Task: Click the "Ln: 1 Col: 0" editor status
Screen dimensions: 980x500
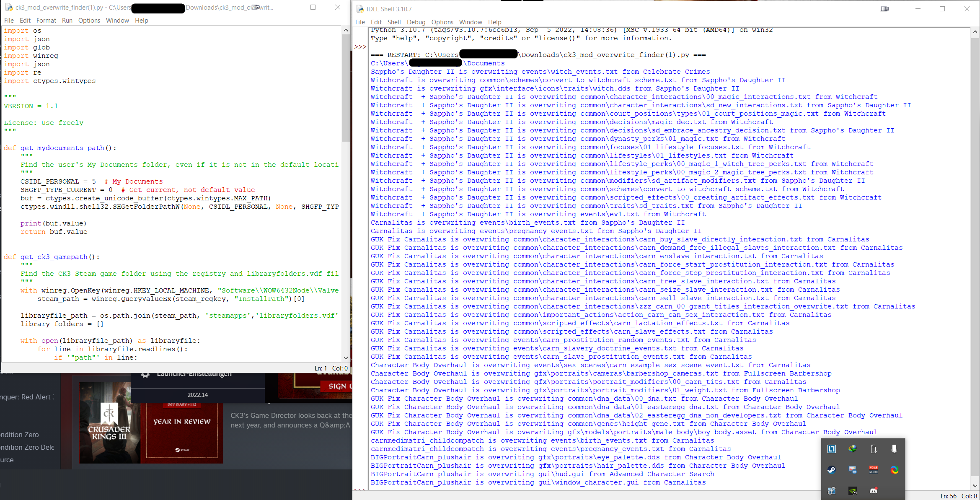Action: 331,368
